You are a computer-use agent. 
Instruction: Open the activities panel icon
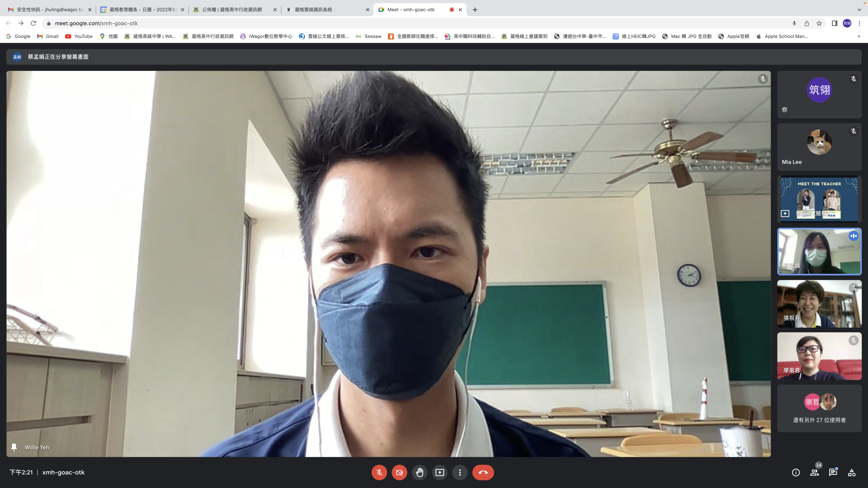852,472
